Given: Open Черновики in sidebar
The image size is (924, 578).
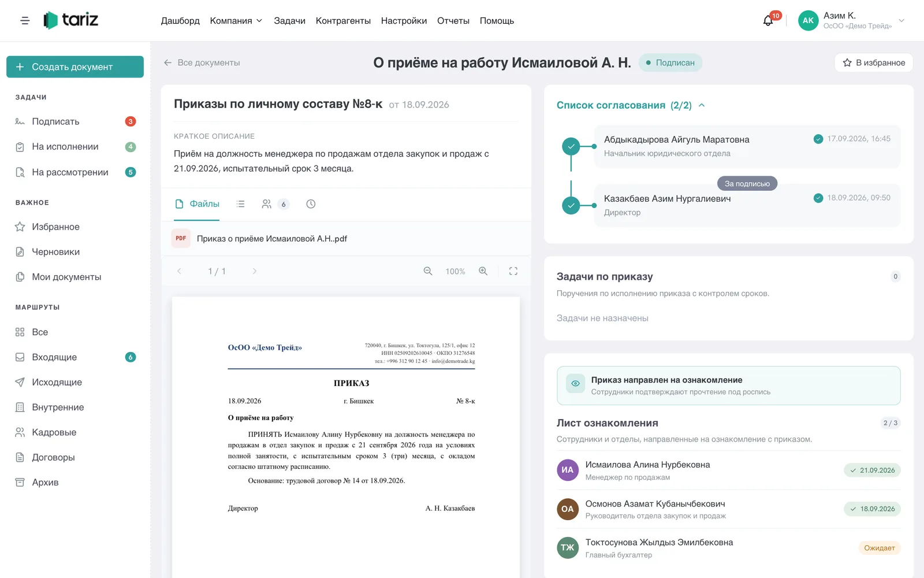Looking at the screenshot, I should (x=75, y=252).
